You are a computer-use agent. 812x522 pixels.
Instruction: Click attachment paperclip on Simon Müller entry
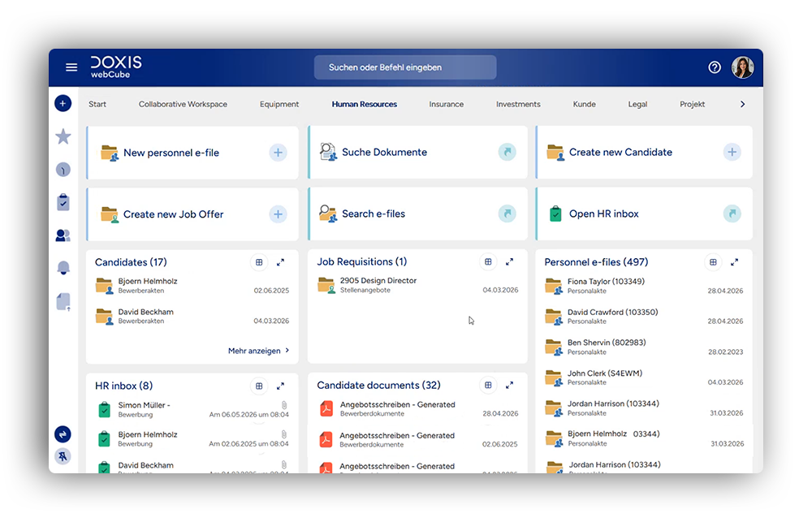coord(284,405)
